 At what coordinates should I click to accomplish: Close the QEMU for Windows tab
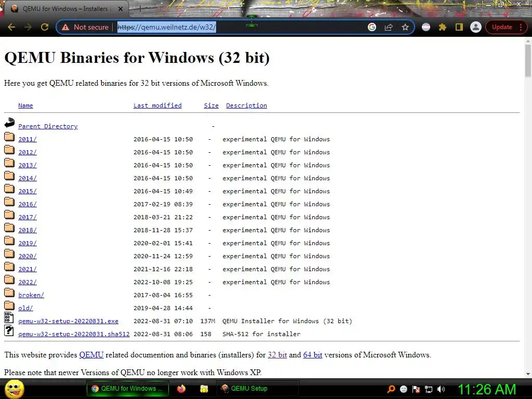(x=121, y=9)
